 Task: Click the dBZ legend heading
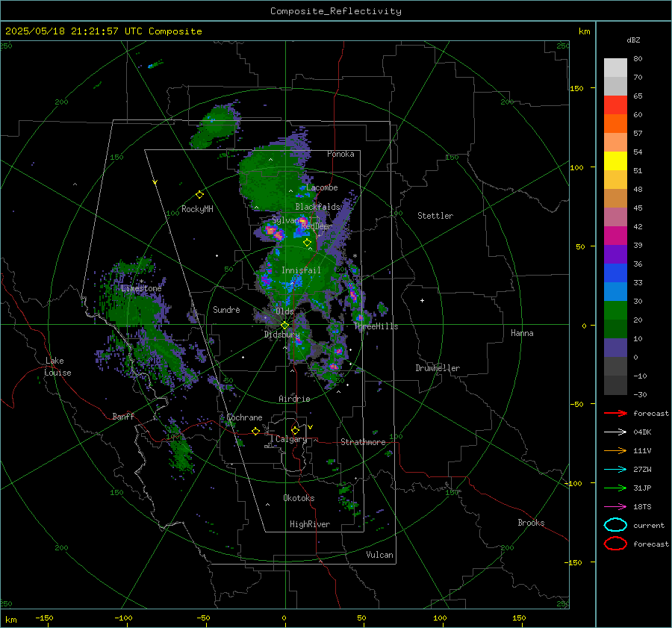(x=633, y=40)
